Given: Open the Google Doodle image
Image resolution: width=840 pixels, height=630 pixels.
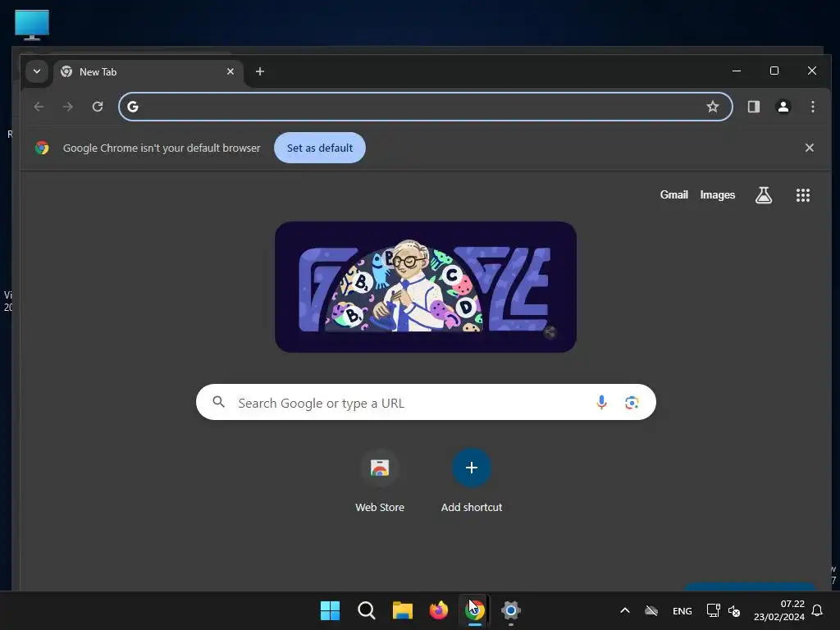Looking at the screenshot, I should [x=426, y=287].
